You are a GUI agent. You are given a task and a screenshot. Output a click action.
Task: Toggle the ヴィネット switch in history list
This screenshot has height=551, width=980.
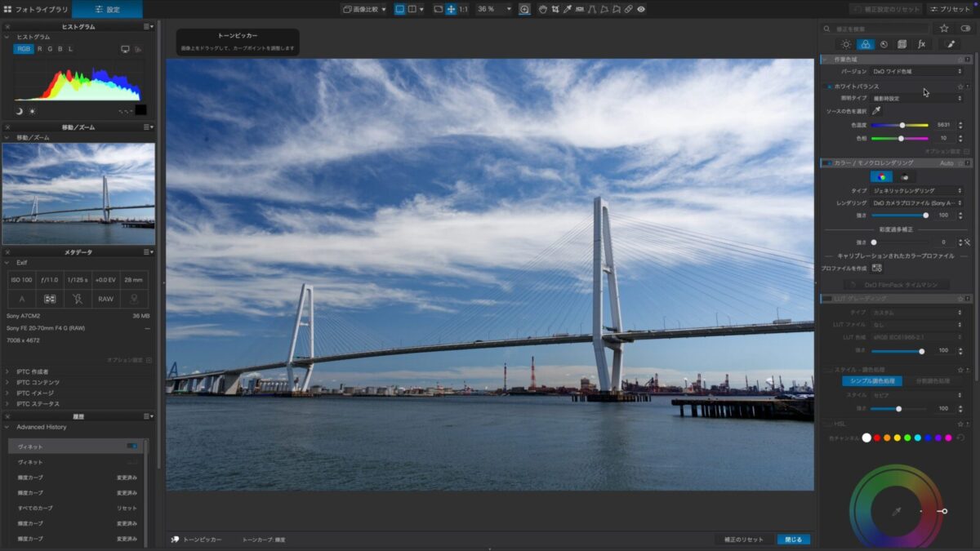point(131,447)
